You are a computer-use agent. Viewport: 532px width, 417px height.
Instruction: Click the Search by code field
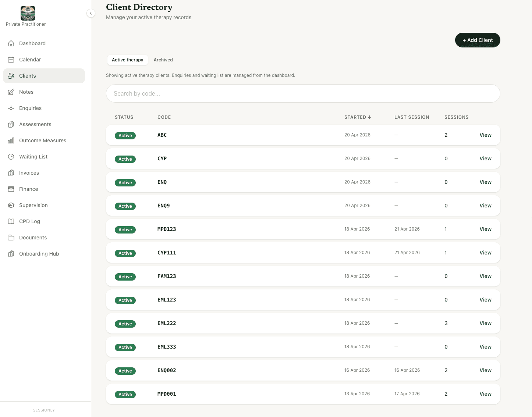[303, 93]
